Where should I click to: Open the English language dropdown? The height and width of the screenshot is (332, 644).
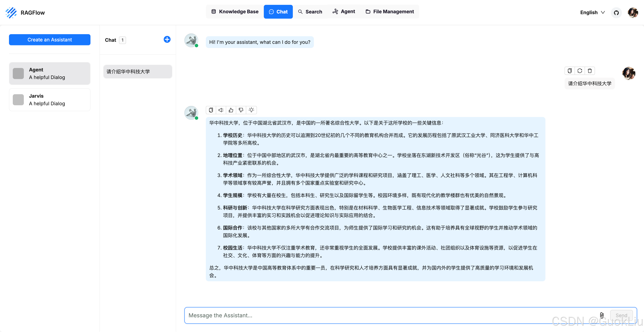pyautogui.click(x=592, y=12)
